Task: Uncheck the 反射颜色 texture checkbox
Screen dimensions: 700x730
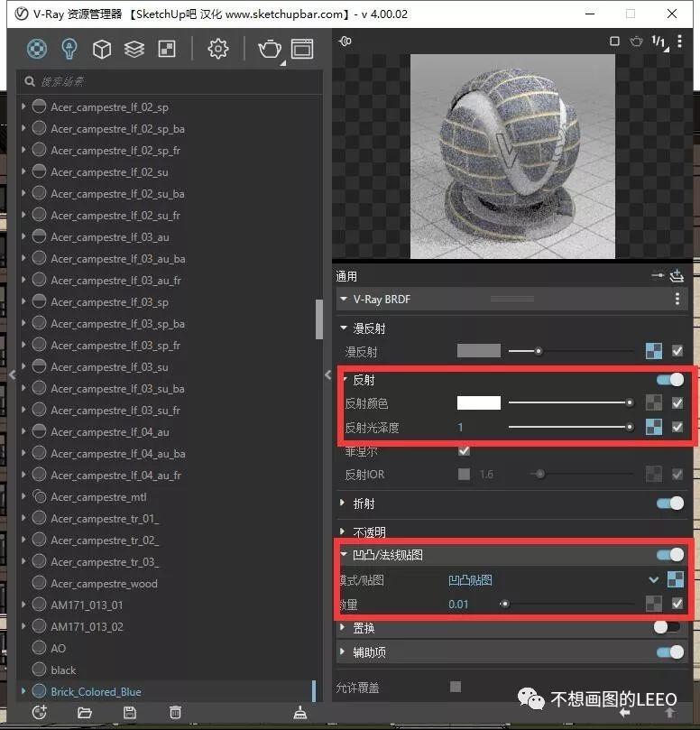Action: point(677,402)
